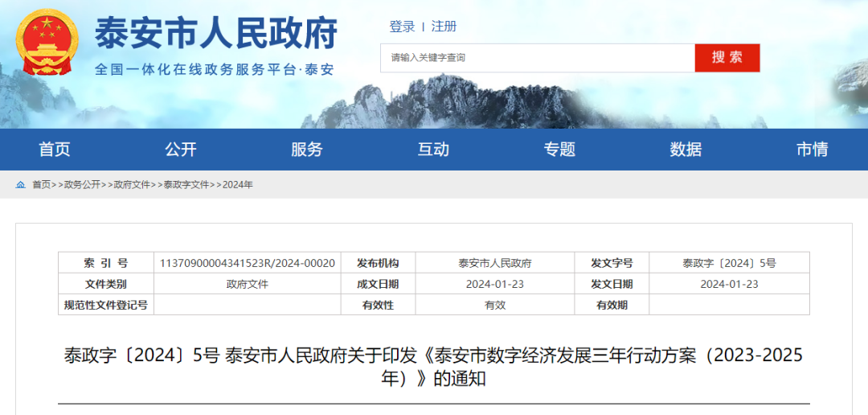868x415 pixels.
Task: Click the 规范性文件登记号 table label
Action: (106, 305)
